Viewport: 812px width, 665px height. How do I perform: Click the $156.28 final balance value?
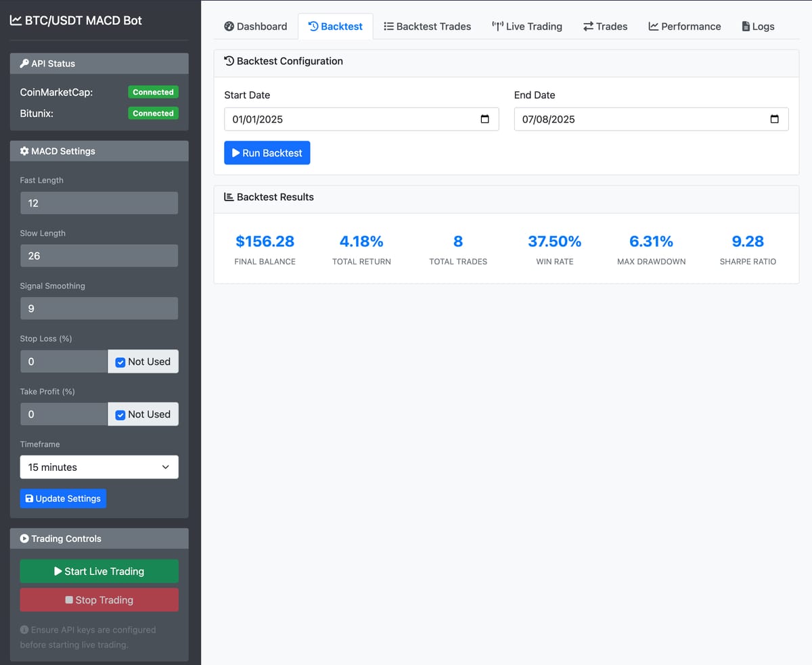click(265, 242)
